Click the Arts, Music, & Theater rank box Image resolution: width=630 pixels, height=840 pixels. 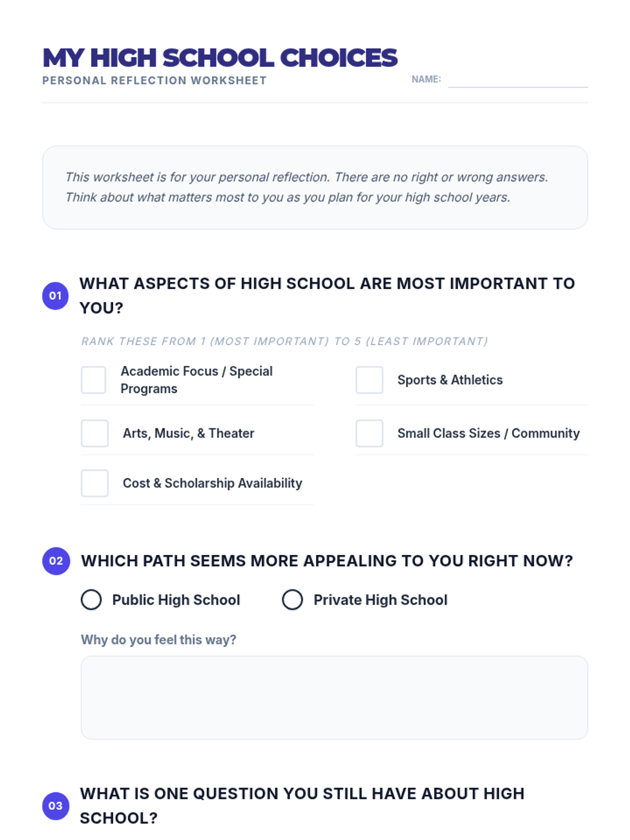(94, 433)
